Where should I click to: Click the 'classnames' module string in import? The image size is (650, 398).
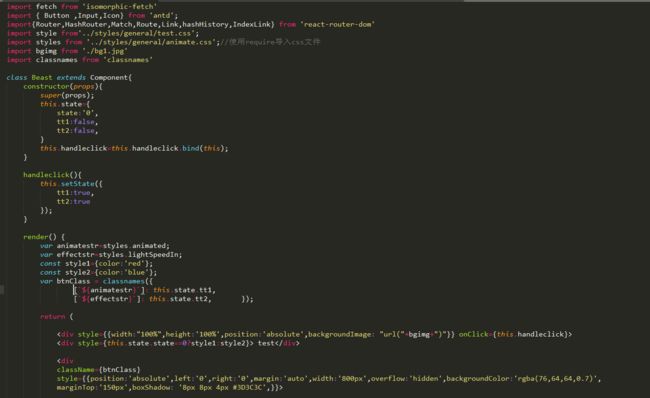(128, 60)
